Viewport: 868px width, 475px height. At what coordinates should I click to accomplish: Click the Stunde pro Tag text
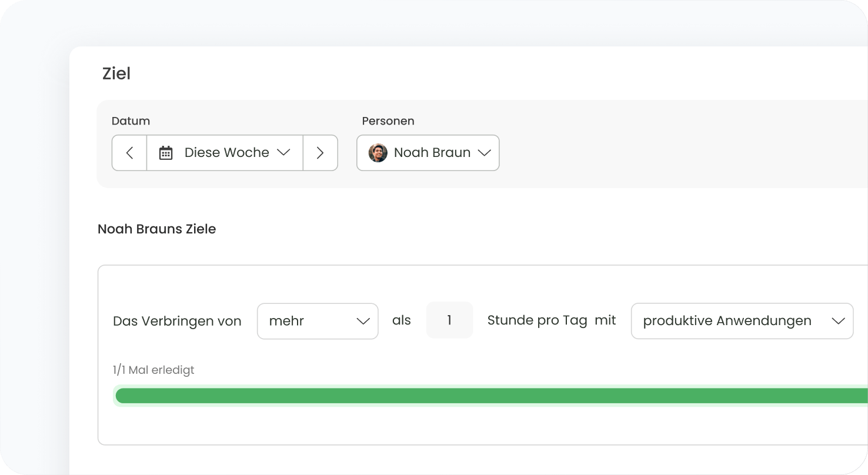[537, 320]
